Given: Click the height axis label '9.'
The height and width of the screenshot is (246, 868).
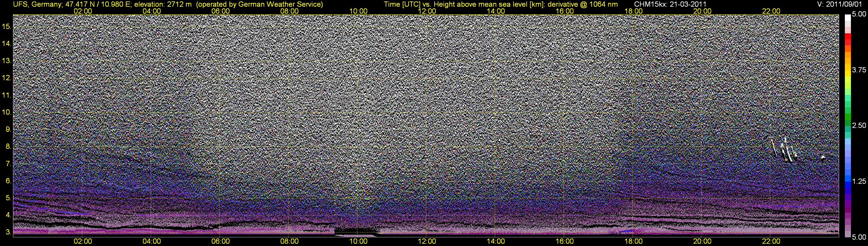Looking at the screenshot, I should (8, 129).
